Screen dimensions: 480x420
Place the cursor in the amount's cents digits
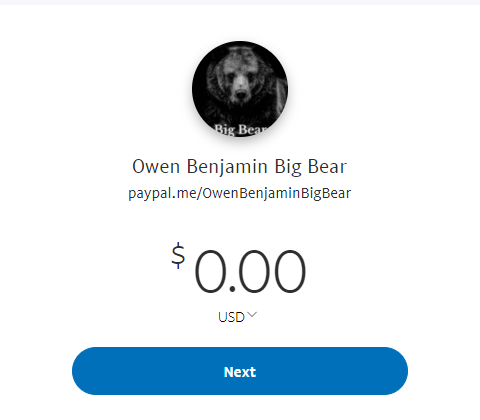point(272,271)
